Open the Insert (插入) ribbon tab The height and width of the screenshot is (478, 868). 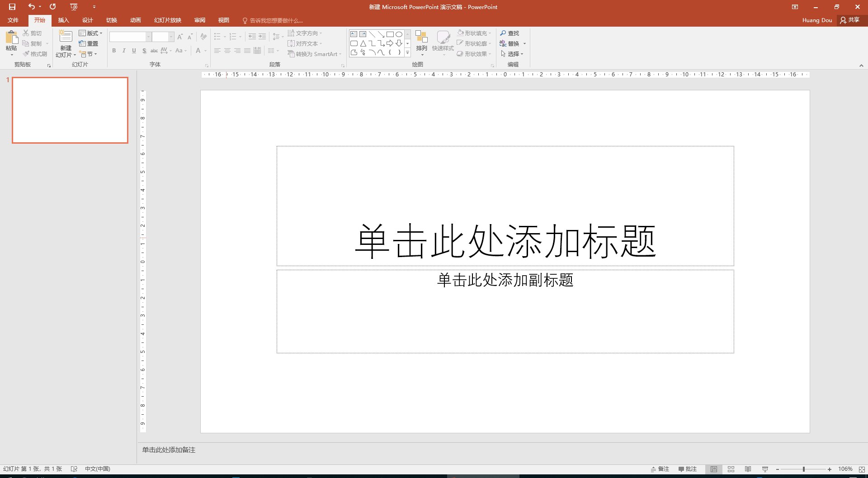(x=63, y=20)
